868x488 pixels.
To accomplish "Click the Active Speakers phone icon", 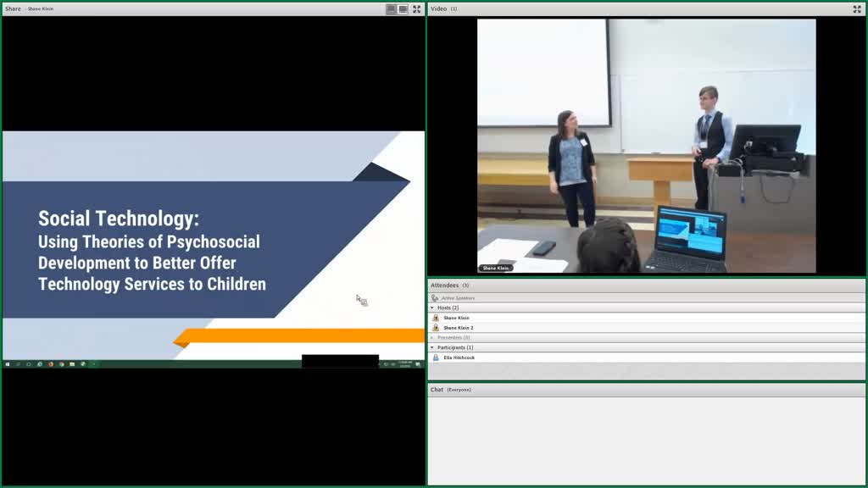I will tap(435, 297).
